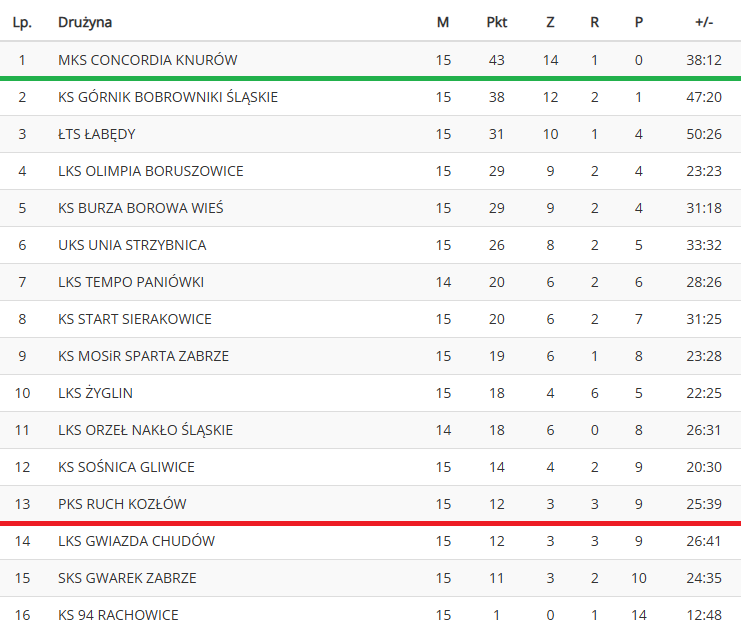Select LKS TEMPO PANIÓWKI row
Viewport: 741px width, 635px height.
(x=370, y=282)
